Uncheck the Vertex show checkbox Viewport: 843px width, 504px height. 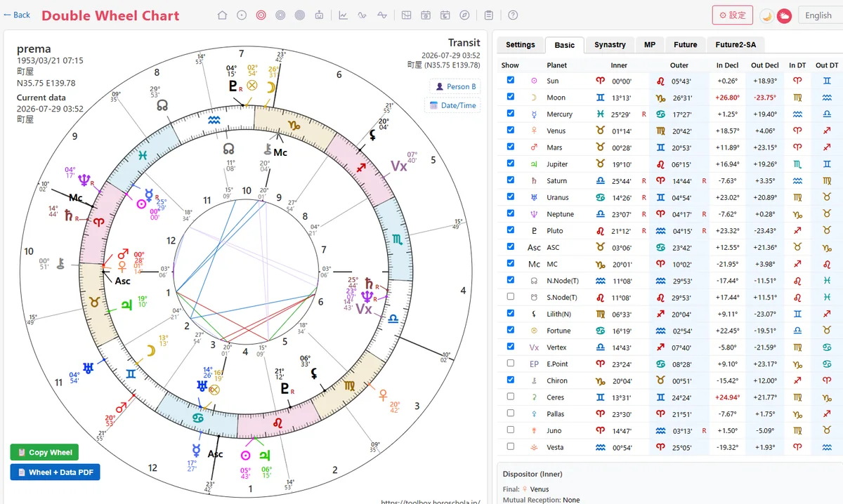pyautogui.click(x=511, y=347)
